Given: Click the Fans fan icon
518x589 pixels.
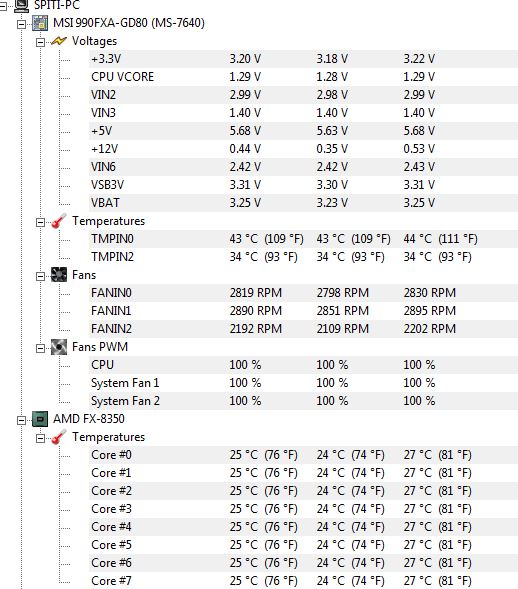Looking at the screenshot, I should pyautogui.click(x=59, y=275).
